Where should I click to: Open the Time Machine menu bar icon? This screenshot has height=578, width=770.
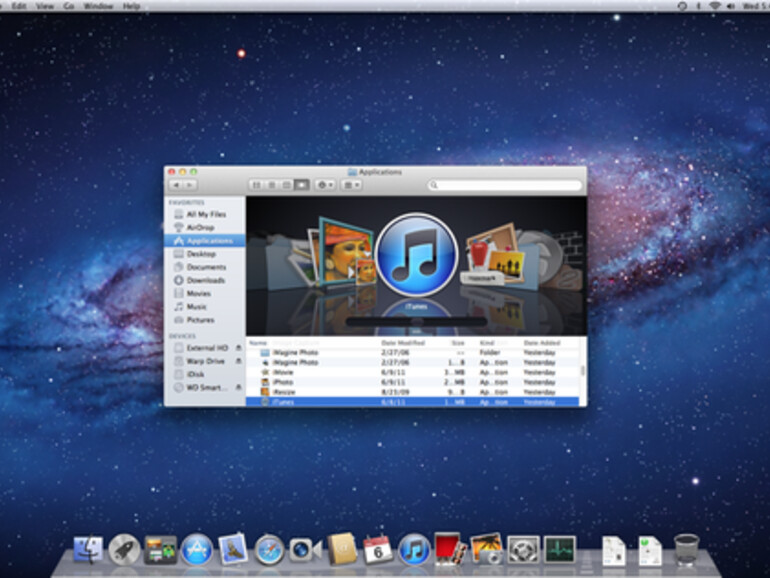click(x=682, y=6)
